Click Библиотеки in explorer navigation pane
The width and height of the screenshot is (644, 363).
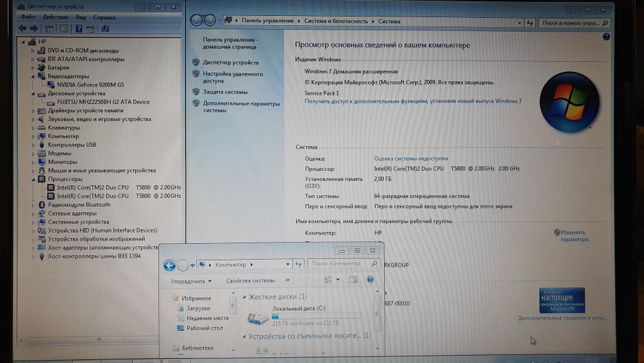[x=198, y=348]
